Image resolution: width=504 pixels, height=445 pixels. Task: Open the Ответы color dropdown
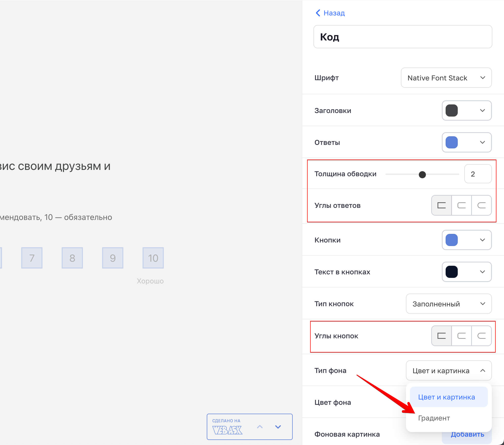coord(467,142)
